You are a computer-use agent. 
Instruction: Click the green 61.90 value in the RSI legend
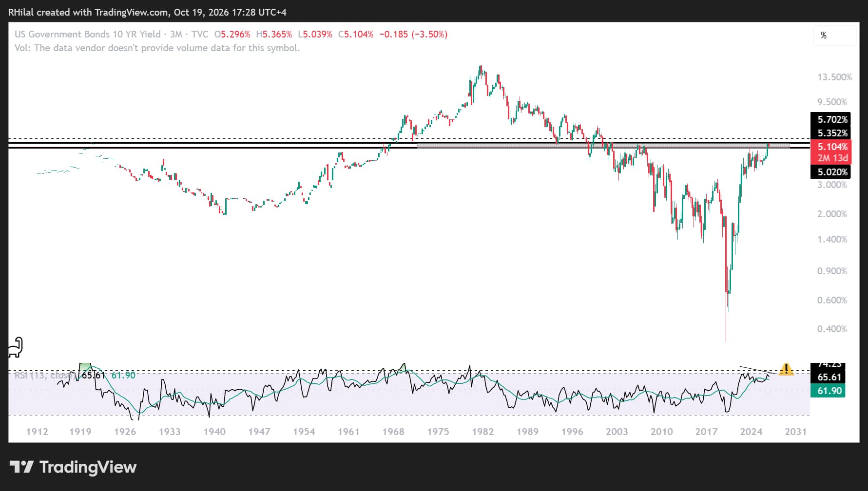pos(123,375)
